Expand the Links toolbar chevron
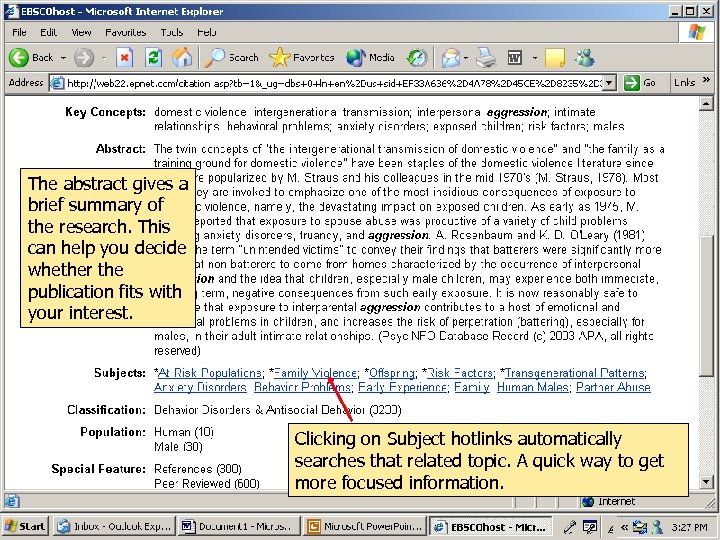Image resolution: width=720 pixels, height=540 pixels. 706,80
